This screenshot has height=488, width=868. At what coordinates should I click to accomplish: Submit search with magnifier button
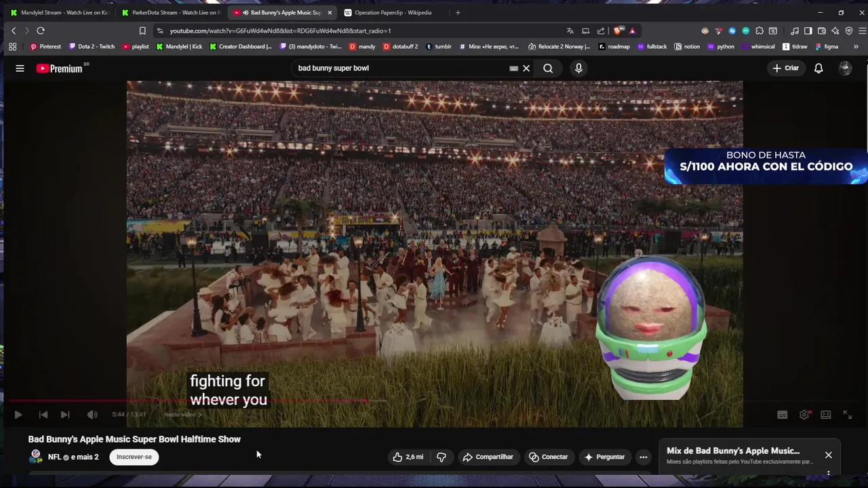548,68
